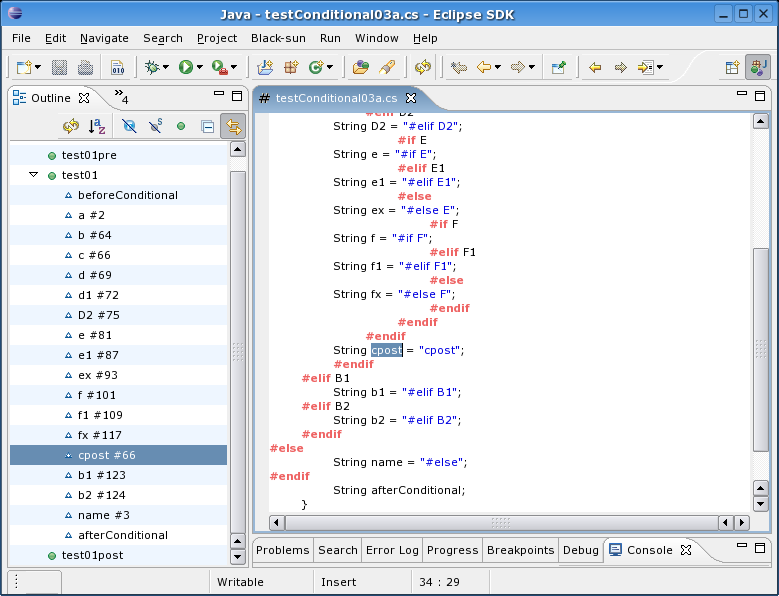Open the Black-sun menu
Viewport: 779px width, 596px height.
278,38
